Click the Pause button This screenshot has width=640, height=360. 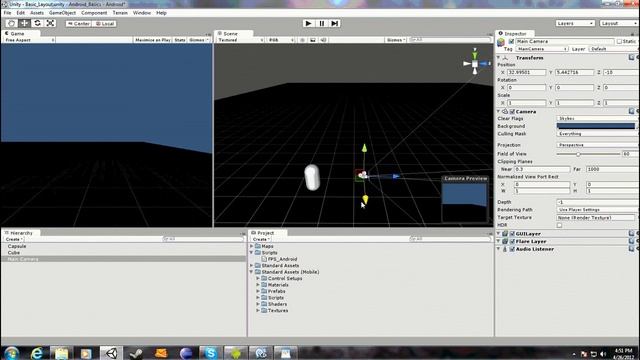(322, 23)
